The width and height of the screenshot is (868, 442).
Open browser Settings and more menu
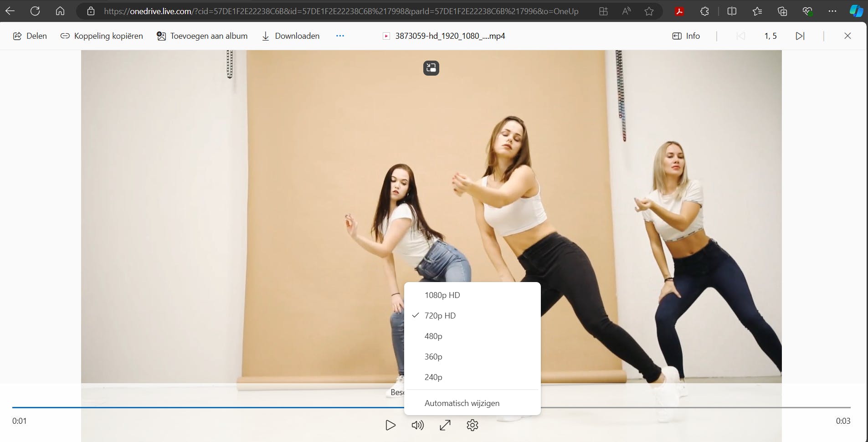pos(832,11)
